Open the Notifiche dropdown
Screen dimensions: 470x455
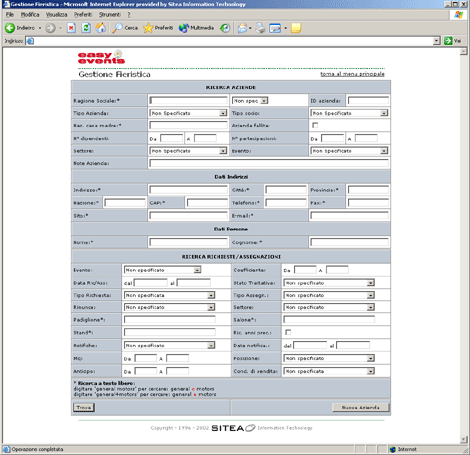[x=170, y=345]
